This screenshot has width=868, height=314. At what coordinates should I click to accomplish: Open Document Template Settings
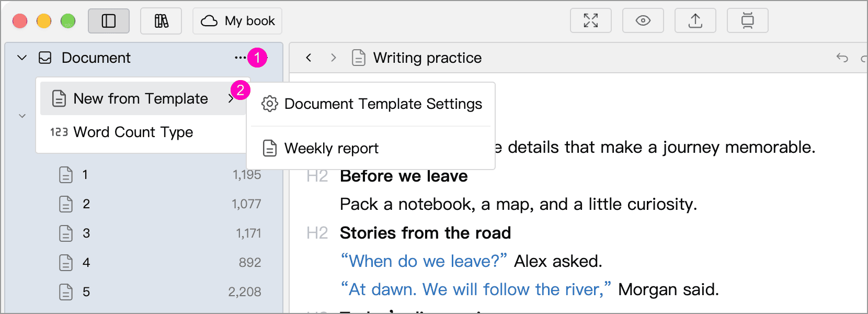pyautogui.click(x=371, y=104)
